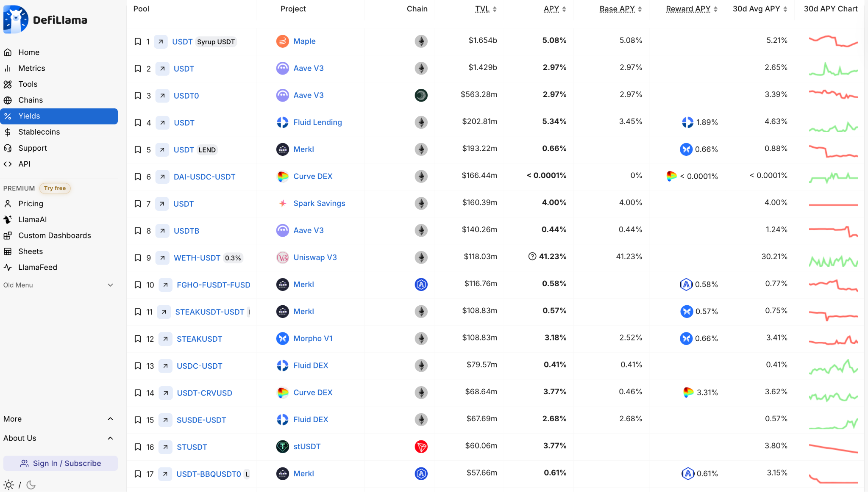Click the Tron chain icon for STUSDT

click(421, 447)
